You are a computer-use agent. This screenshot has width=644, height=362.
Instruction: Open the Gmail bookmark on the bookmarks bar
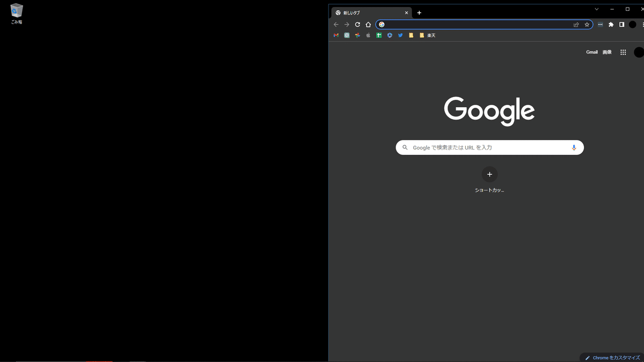coord(336,35)
